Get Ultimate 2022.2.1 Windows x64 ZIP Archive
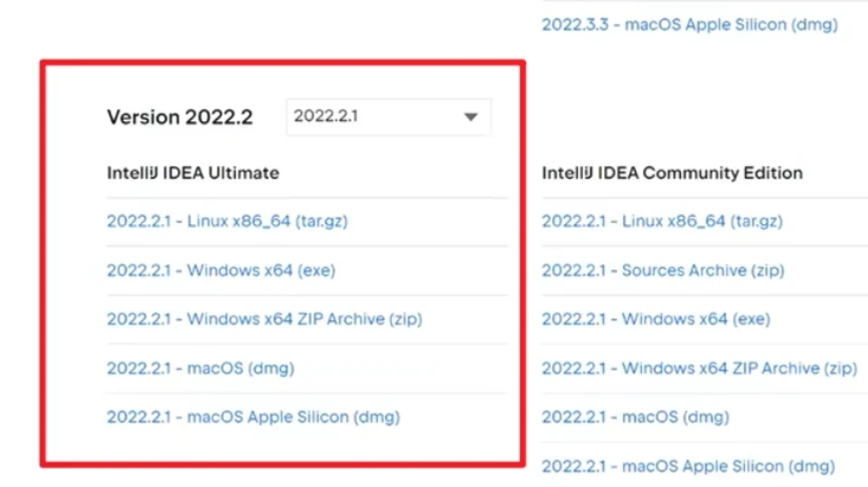The image size is (868, 487). [264, 319]
